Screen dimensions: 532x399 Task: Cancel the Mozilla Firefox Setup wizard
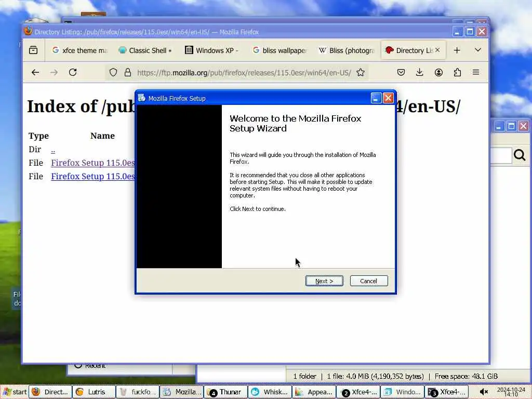(x=368, y=281)
